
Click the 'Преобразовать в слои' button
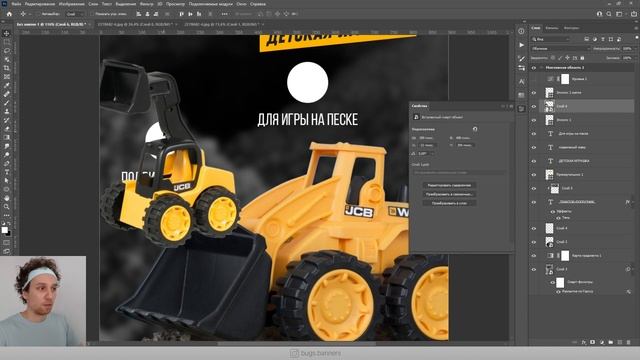449,203
